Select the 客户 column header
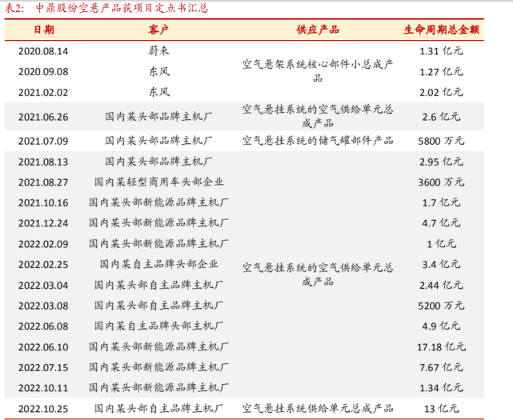The width and height of the screenshot is (513, 420). 158,30
